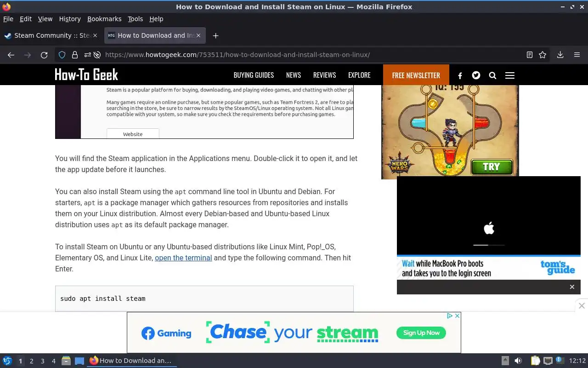This screenshot has height=368, width=588.
Task: Open How-To Geek Twitter page icon
Action: pos(476,75)
